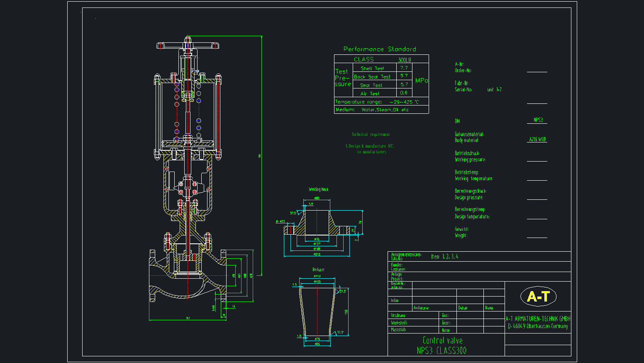Select the 'A216 WCB' material value
Screen dimensions: 644x363
[x=537, y=140]
